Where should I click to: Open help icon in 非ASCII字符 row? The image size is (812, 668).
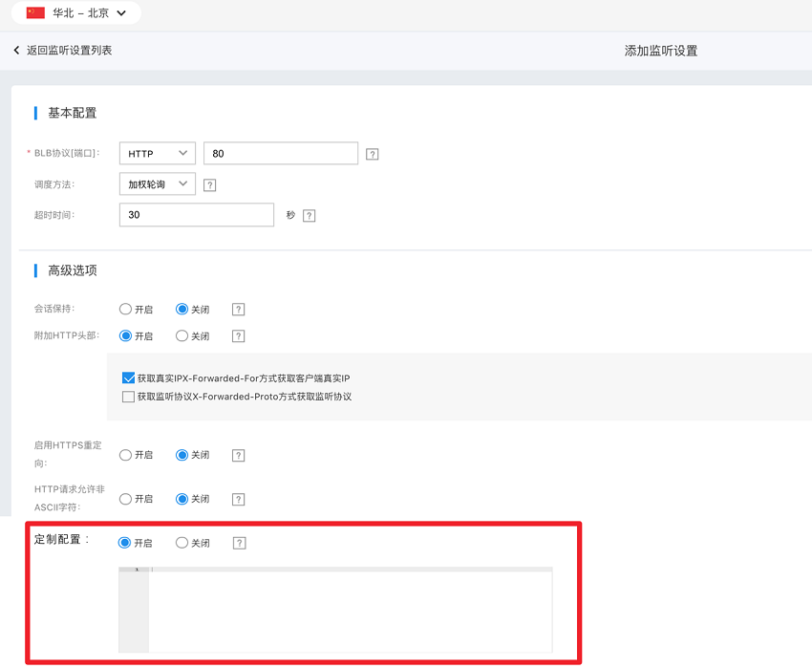pyautogui.click(x=238, y=500)
